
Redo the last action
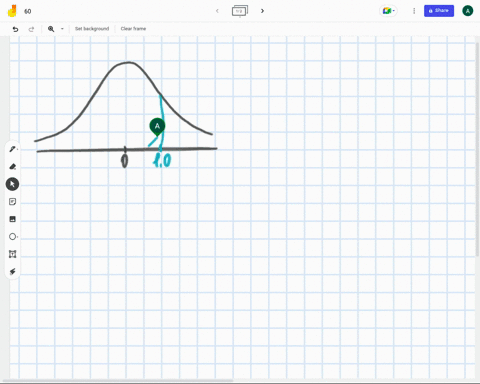[31, 29]
